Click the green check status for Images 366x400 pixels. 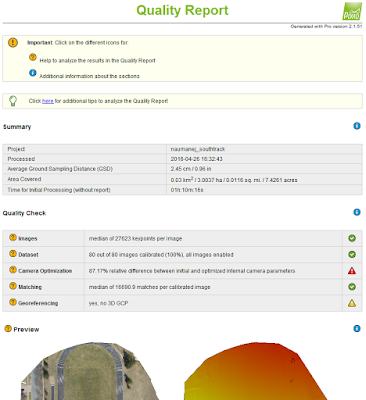click(x=352, y=238)
